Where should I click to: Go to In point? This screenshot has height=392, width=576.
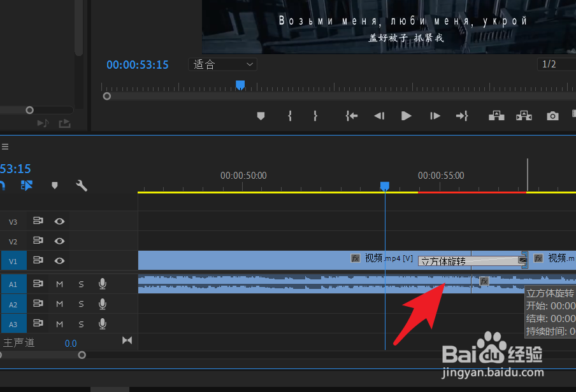click(x=352, y=116)
